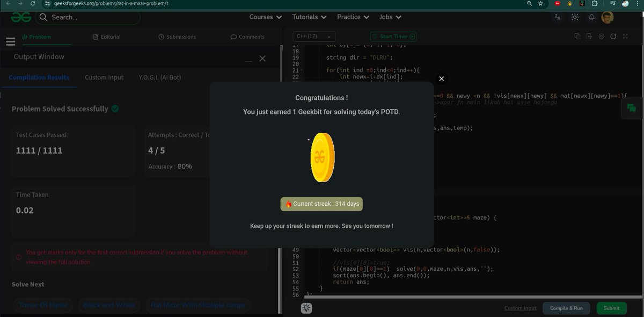Go forward with the browser forward arrow
The height and width of the screenshot is (317, 644).
point(20,4)
